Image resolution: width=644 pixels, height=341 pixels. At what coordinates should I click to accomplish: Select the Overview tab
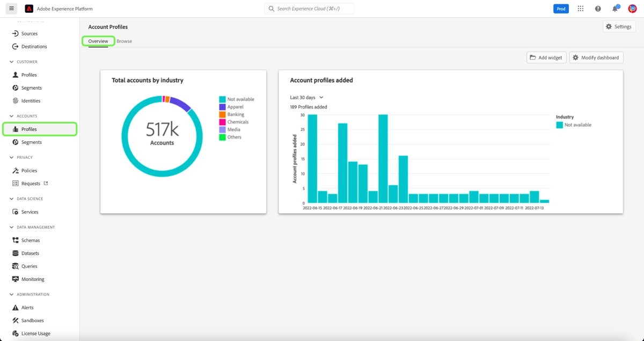tap(98, 41)
